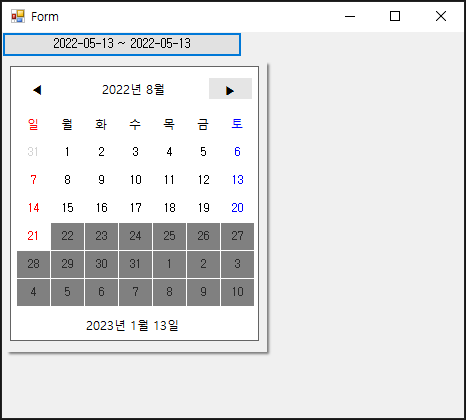Image resolution: width=466 pixels, height=420 pixels.
Task: Select highlighted date 28
Action: [33, 264]
